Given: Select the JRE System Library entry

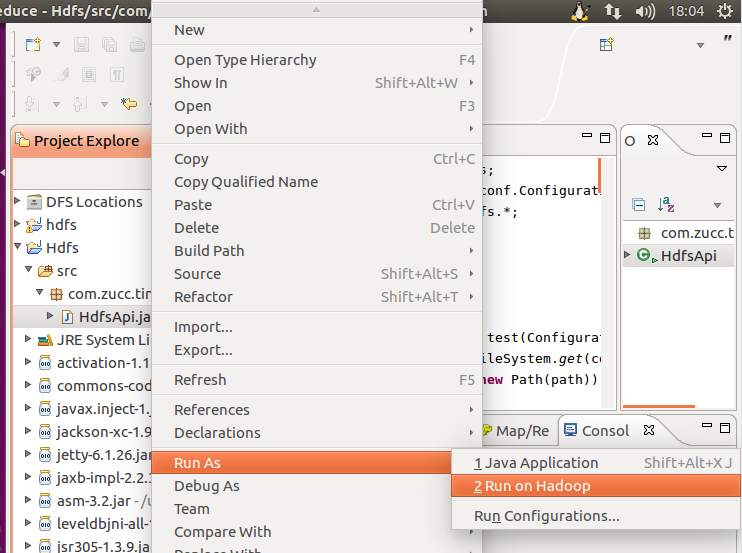Looking at the screenshot, I should [x=103, y=340].
